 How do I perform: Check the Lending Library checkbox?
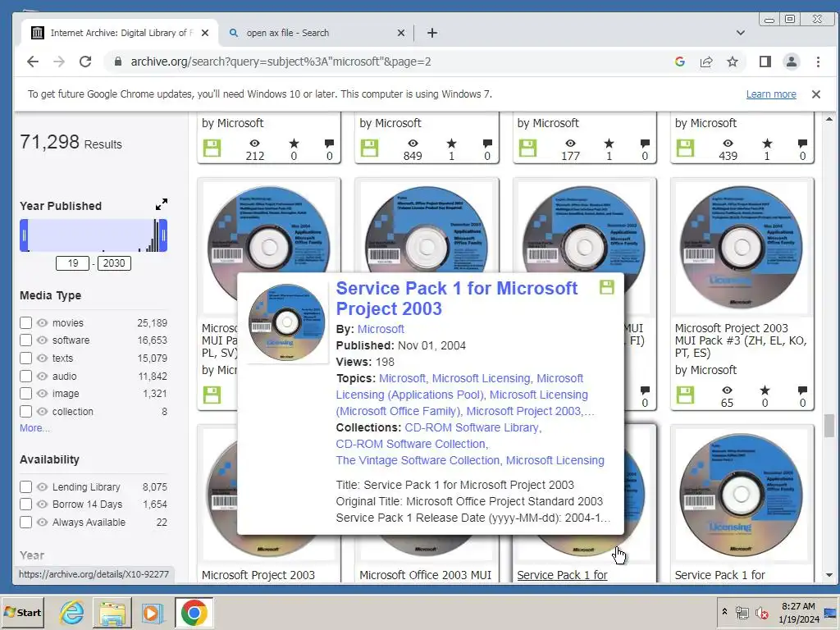(25, 487)
